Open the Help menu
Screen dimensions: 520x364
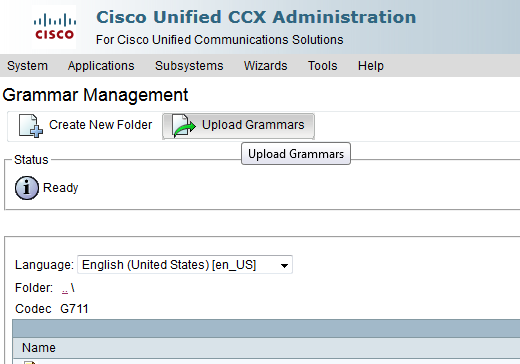click(x=371, y=66)
